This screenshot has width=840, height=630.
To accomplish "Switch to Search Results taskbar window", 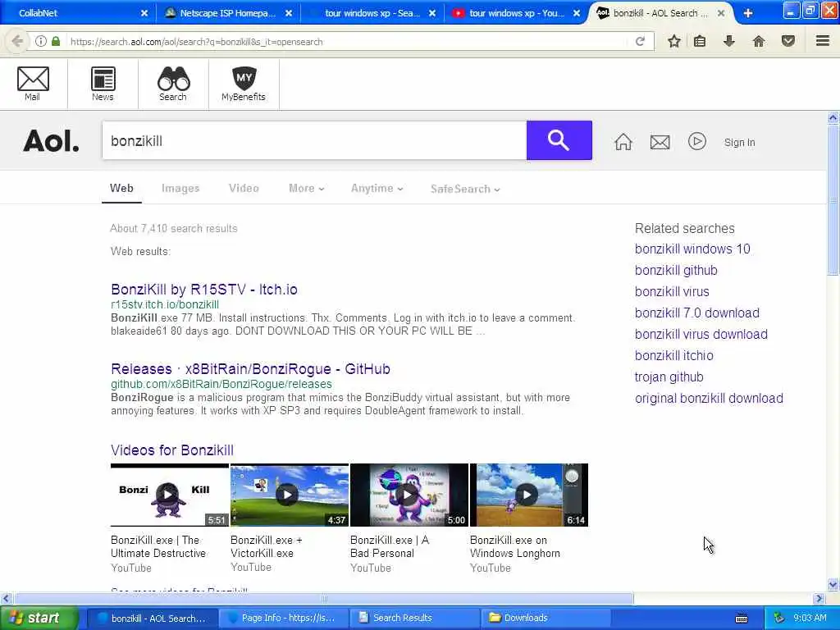I will [x=414, y=619].
